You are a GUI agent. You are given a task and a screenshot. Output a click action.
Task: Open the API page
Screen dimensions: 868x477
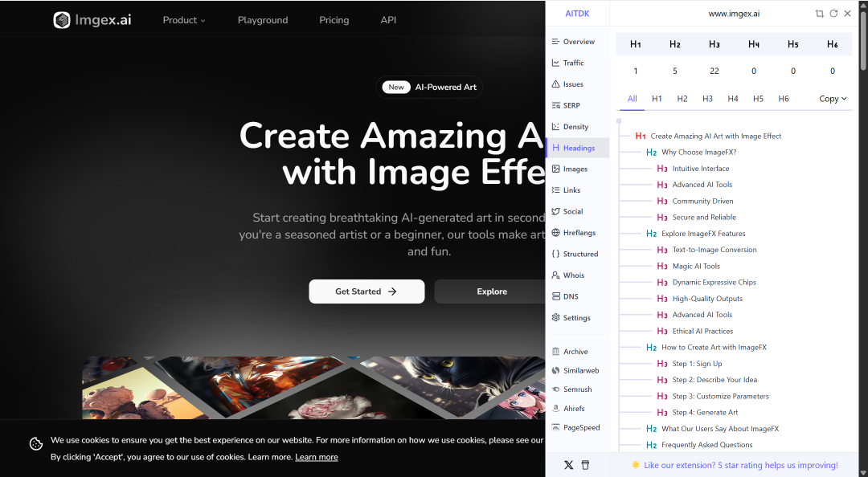coord(388,20)
